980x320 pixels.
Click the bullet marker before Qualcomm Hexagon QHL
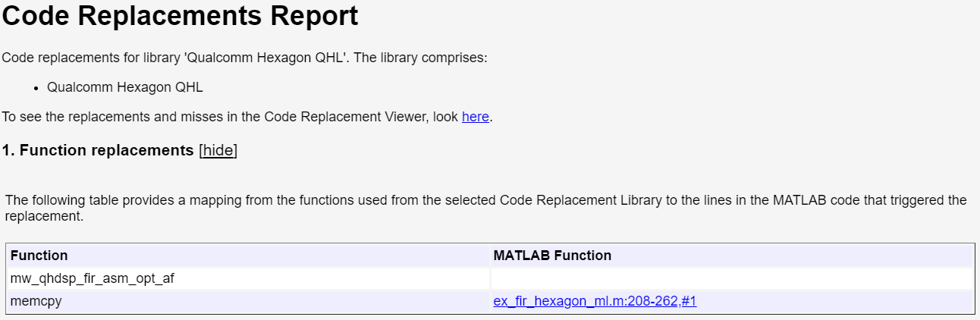36,87
